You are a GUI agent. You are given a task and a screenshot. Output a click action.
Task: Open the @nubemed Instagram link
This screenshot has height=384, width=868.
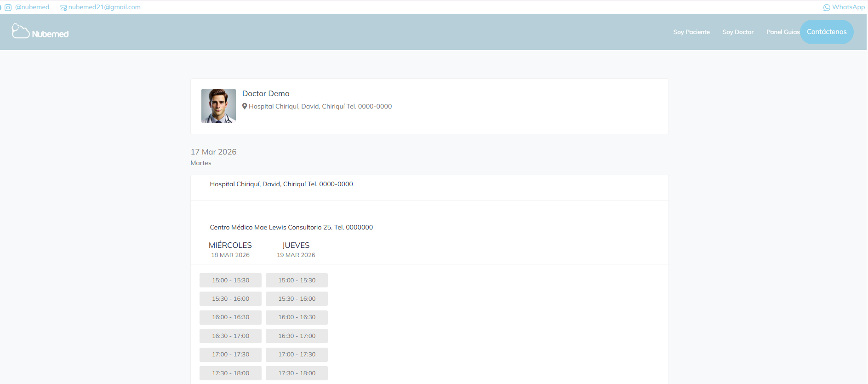tap(32, 7)
